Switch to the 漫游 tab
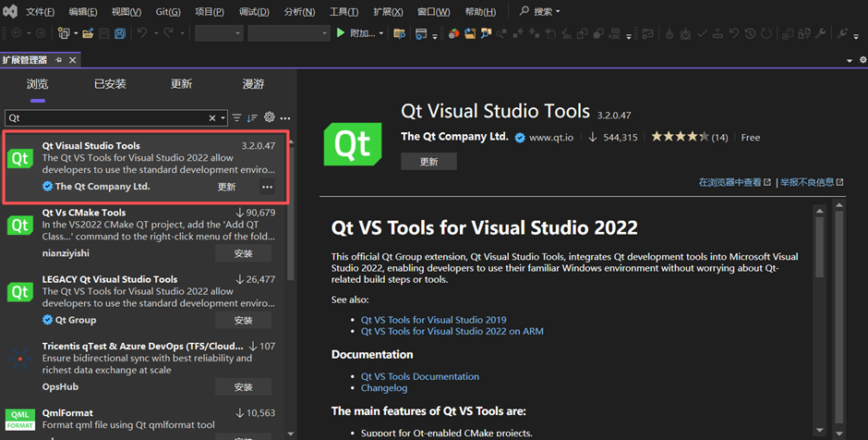Screen dimensions: 868x440 (253, 84)
